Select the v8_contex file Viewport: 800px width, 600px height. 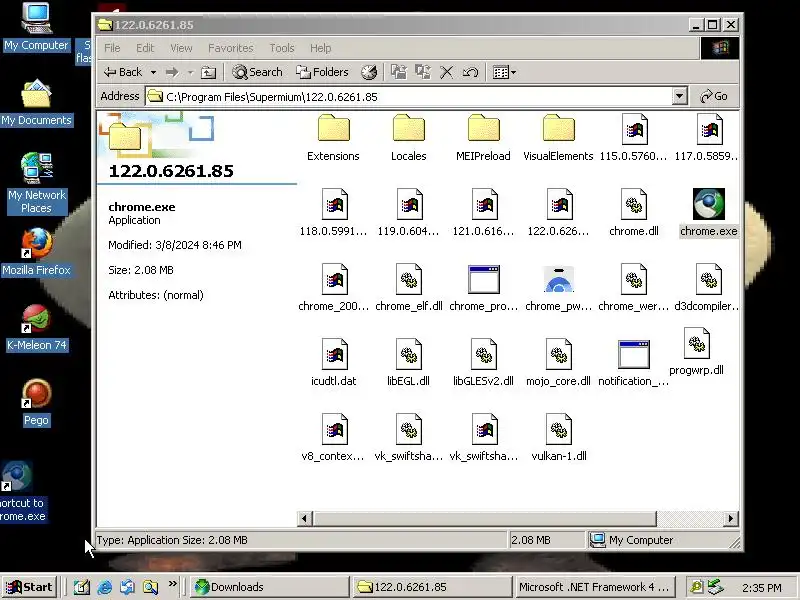point(333,437)
